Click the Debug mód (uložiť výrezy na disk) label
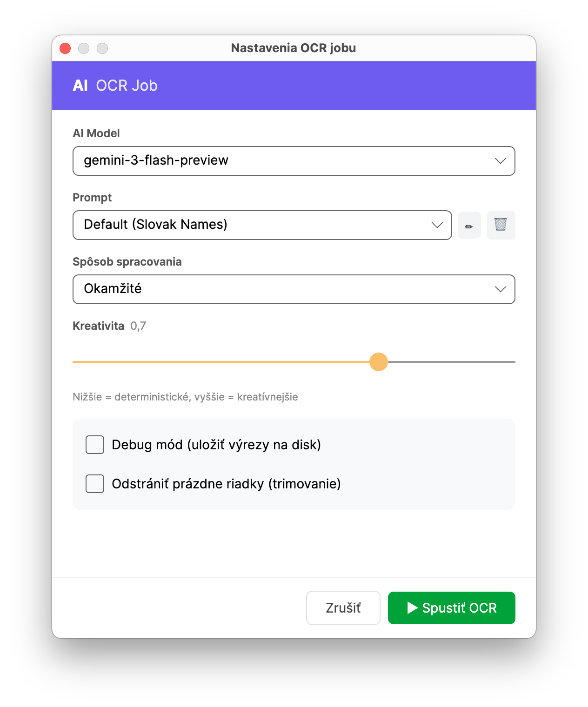Viewport: 588px width, 707px height. (216, 445)
